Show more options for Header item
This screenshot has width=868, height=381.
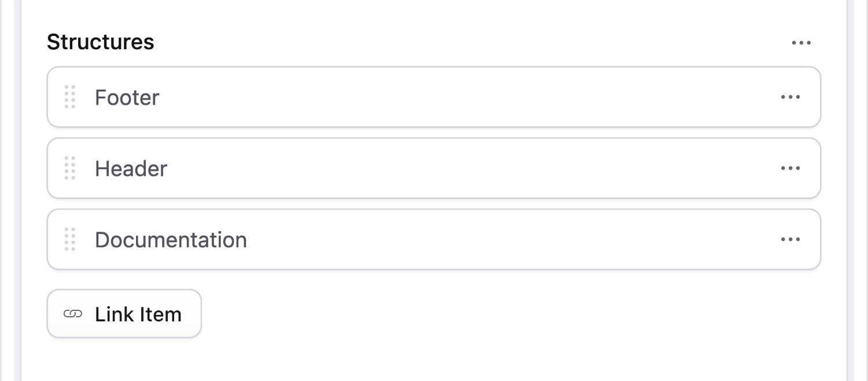click(790, 168)
